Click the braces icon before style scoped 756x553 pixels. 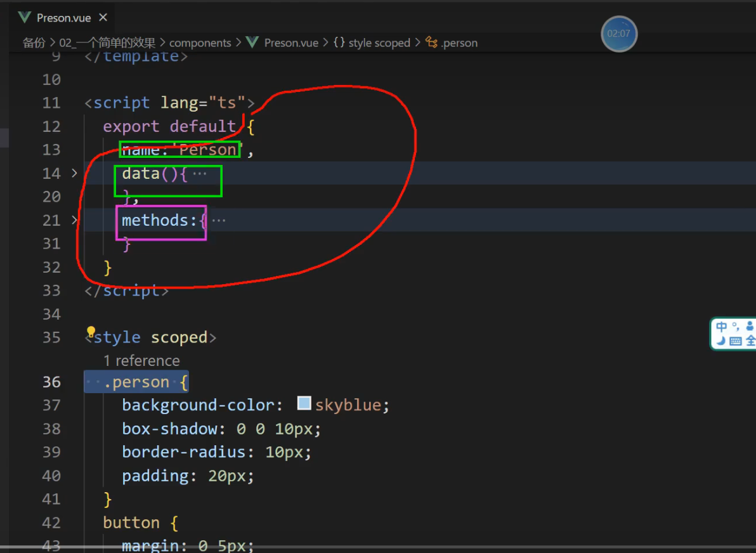tap(339, 42)
